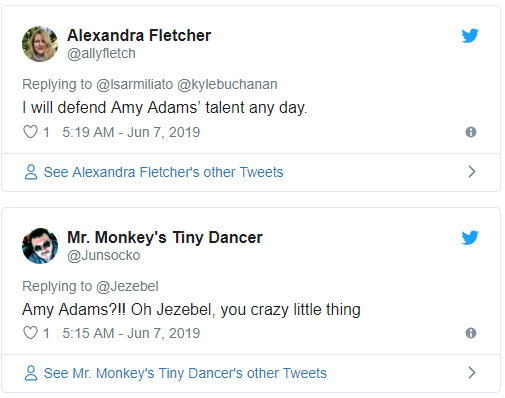Open the Alexandra Fletcher name link

(x=139, y=35)
